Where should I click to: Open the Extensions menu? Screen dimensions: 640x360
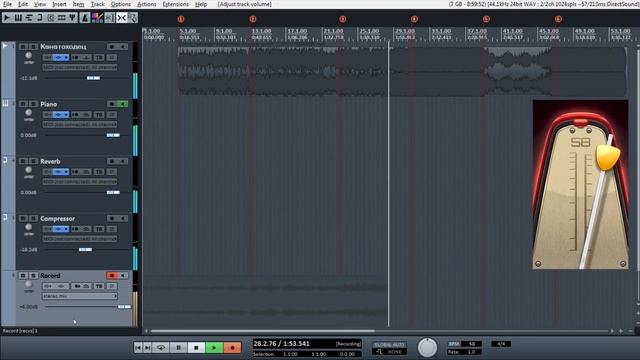[176, 4]
